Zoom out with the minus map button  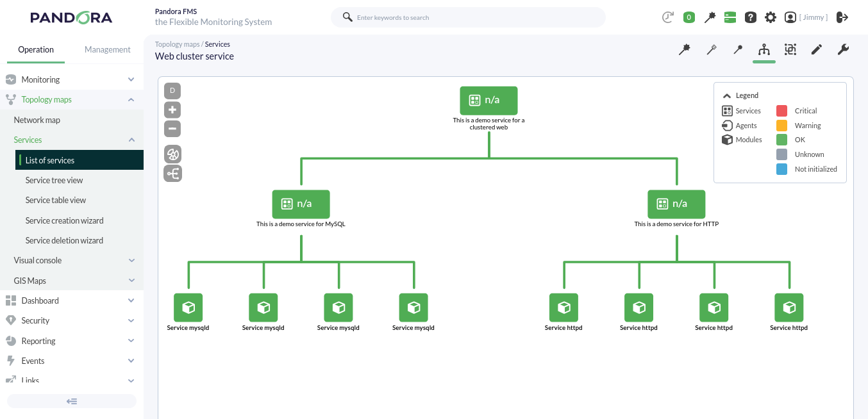(172, 129)
